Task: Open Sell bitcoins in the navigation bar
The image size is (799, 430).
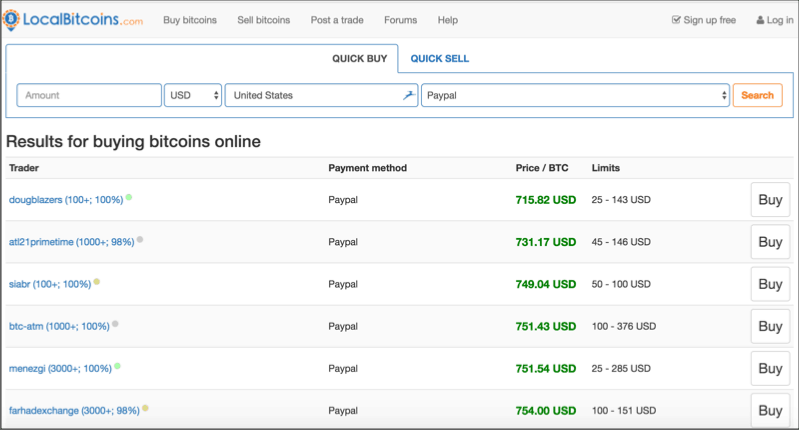Action: (263, 20)
